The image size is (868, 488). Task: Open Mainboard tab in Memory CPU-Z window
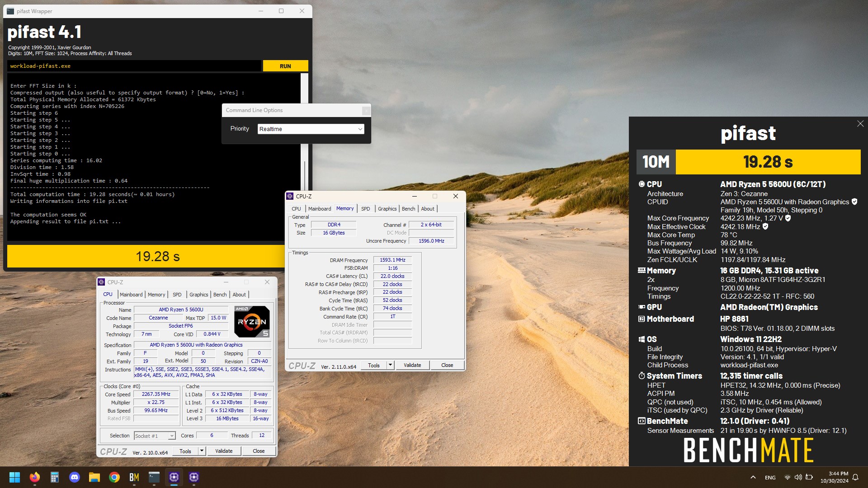[320, 209]
